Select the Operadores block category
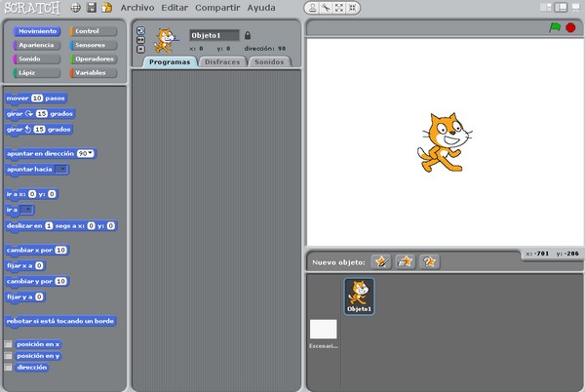This screenshot has height=392, width=585. pos(94,59)
